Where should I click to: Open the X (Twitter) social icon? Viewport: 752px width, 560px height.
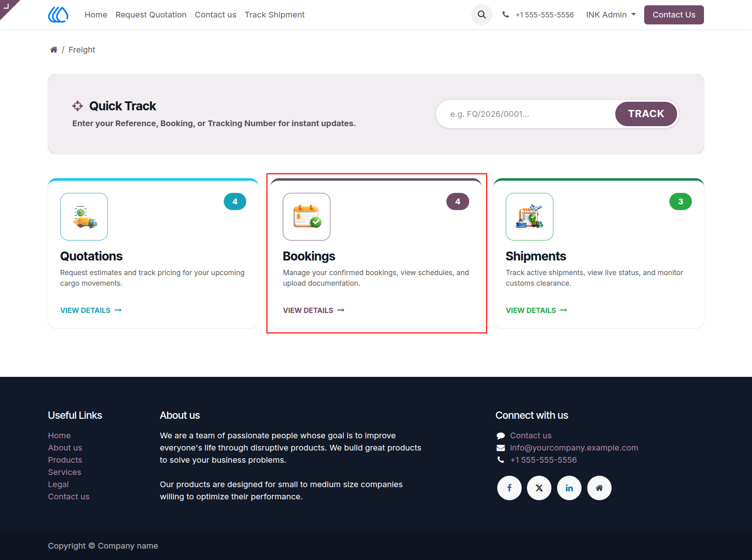[x=539, y=488]
